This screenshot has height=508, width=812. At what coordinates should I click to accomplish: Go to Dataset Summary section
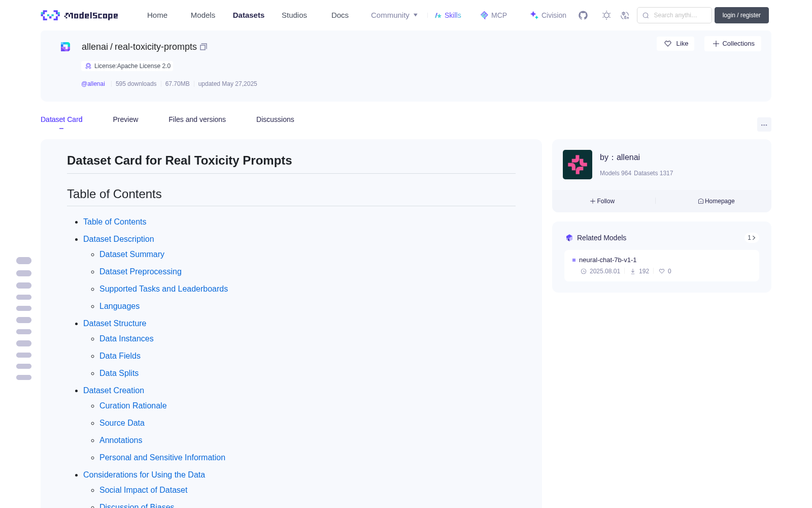coord(132,254)
